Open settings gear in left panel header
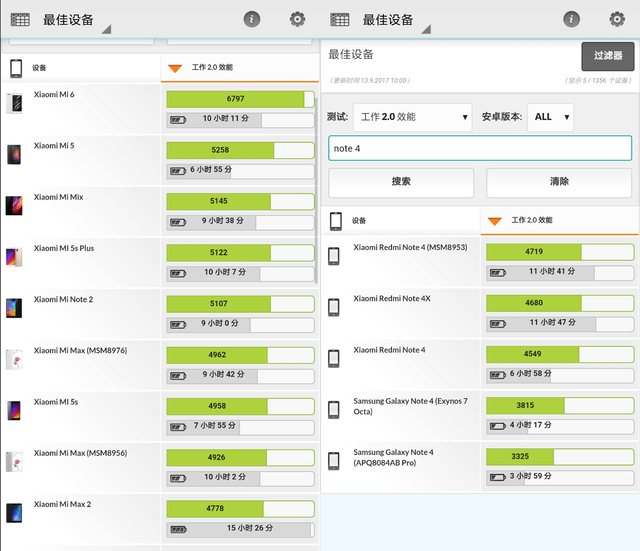Screen dimensions: 640x551 [x=298, y=19]
